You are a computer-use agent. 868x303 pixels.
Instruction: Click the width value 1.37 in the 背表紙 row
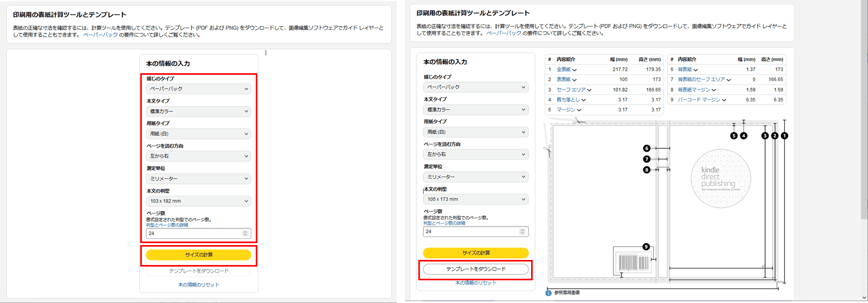click(x=750, y=70)
